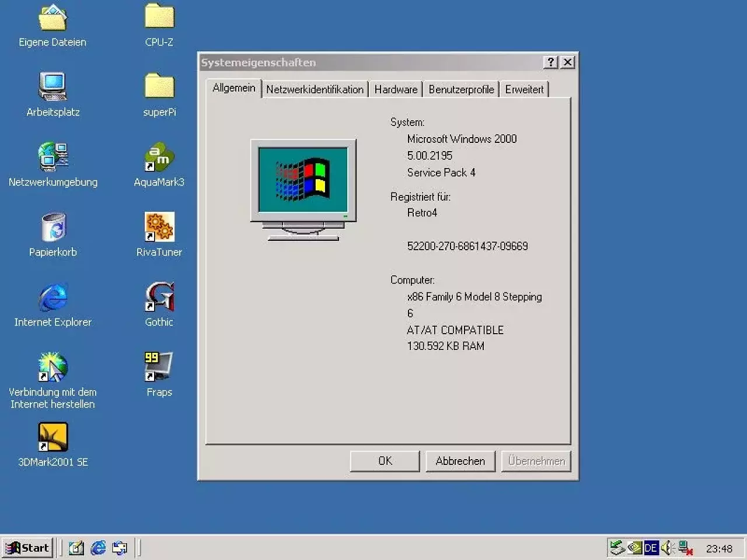Click the Microsoft Windows 2000 text

(462, 139)
